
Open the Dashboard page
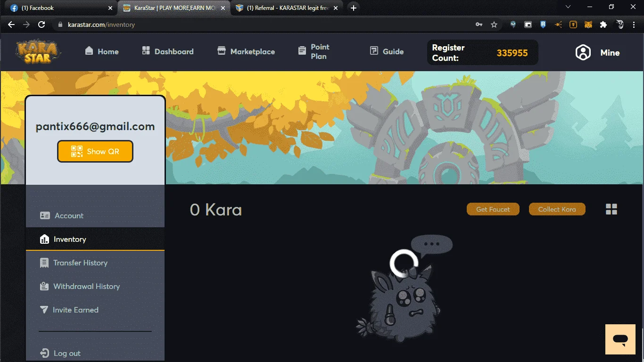click(168, 51)
